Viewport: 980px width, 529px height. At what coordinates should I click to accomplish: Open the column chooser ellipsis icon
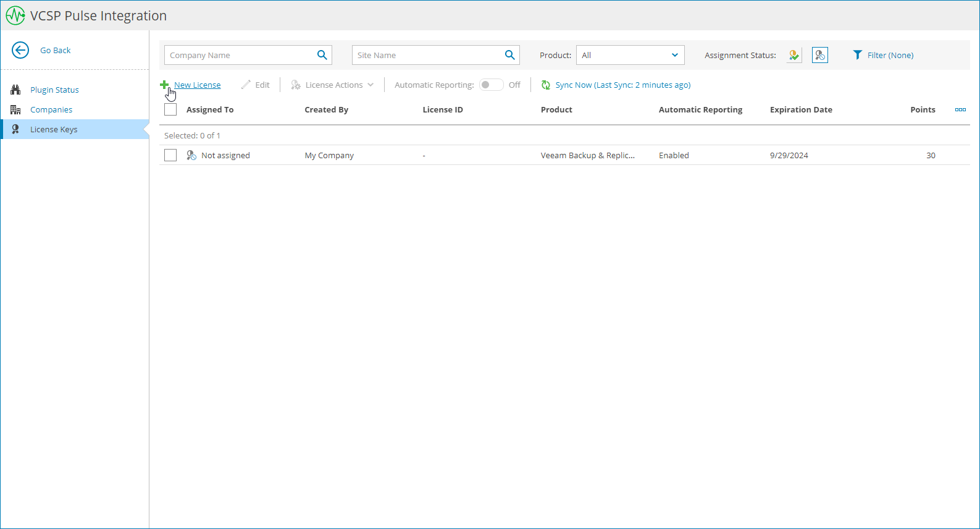960,109
